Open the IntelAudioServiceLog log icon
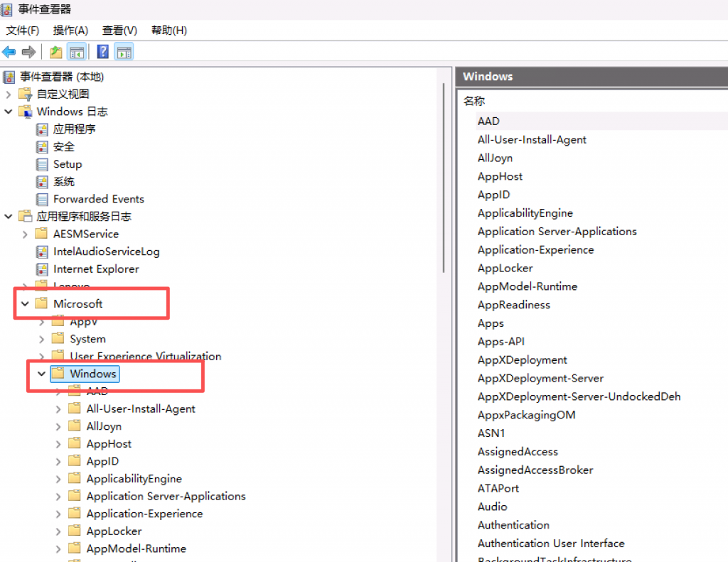 pos(43,252)
